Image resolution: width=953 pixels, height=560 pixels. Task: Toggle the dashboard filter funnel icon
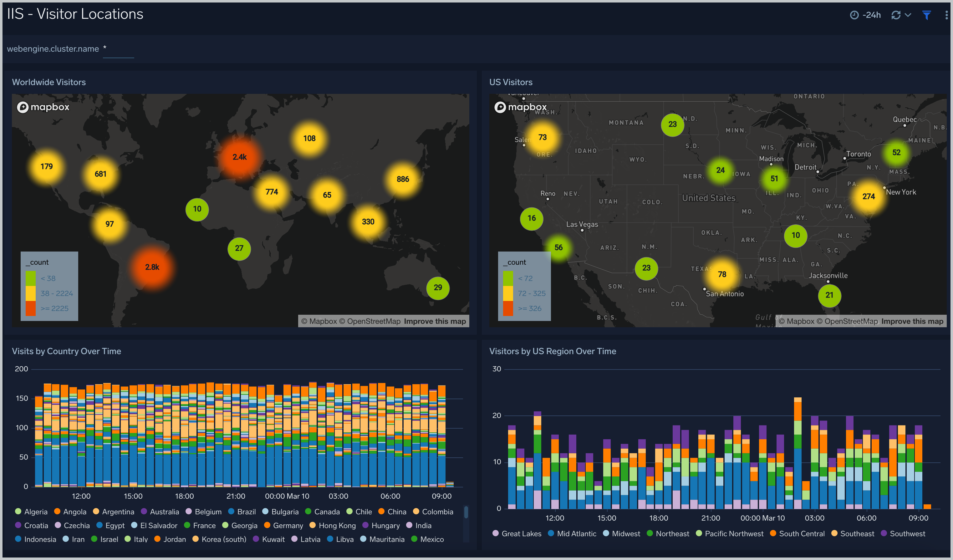pos(926,15)
